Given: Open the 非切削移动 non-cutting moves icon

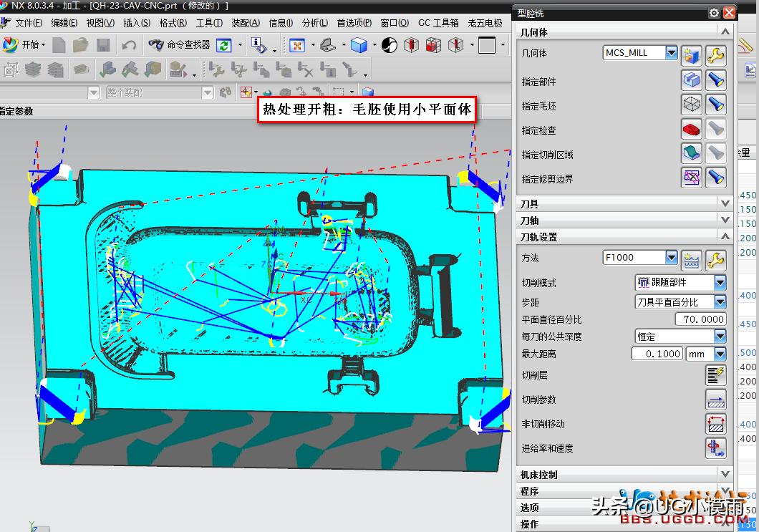Looking at the screenshot, I should pyautogui.click(x=716, y=424).
